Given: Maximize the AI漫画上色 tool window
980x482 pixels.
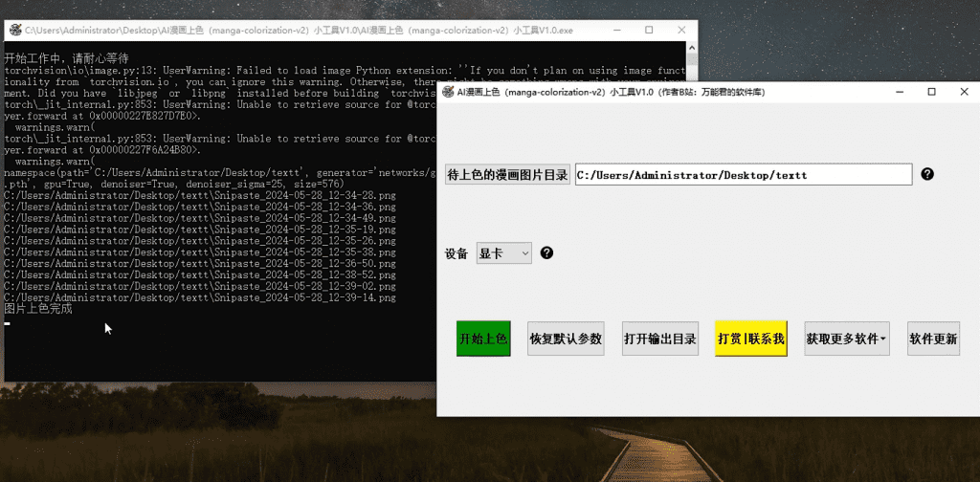Looking at the screenshot, I should [x=931, y=92].
